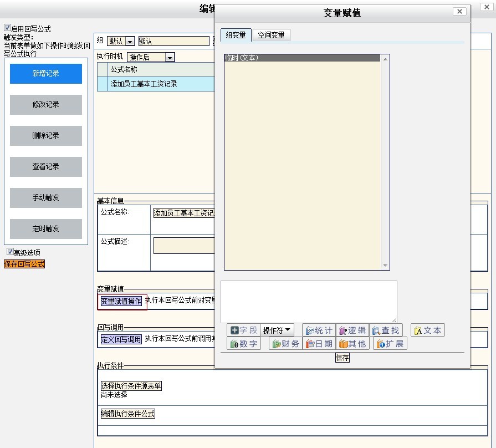Click the formula expression text area
Viewport: 496px width, 448px height.
pos(309,302)
